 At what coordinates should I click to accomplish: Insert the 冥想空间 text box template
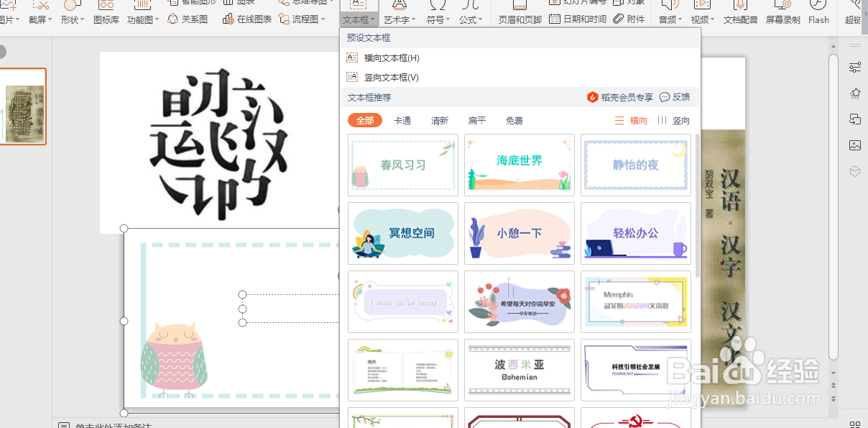(x=403, y=233)
